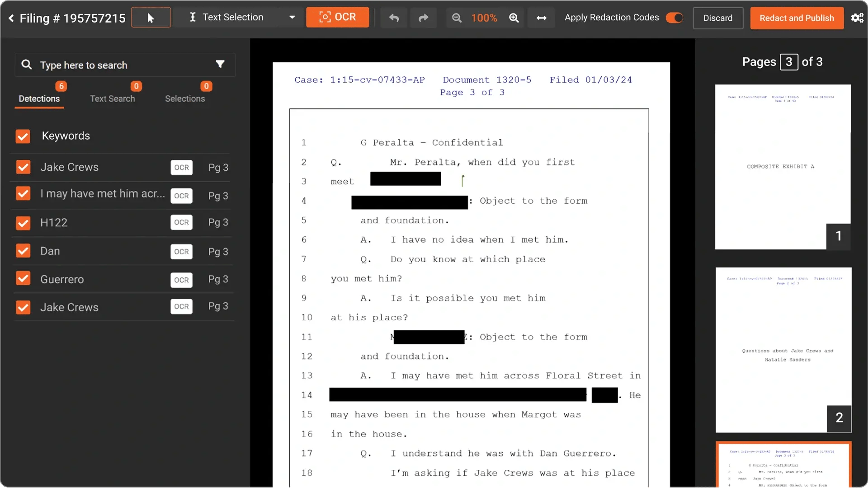Uncheck the Guerrero detection

tap(23, 279)
